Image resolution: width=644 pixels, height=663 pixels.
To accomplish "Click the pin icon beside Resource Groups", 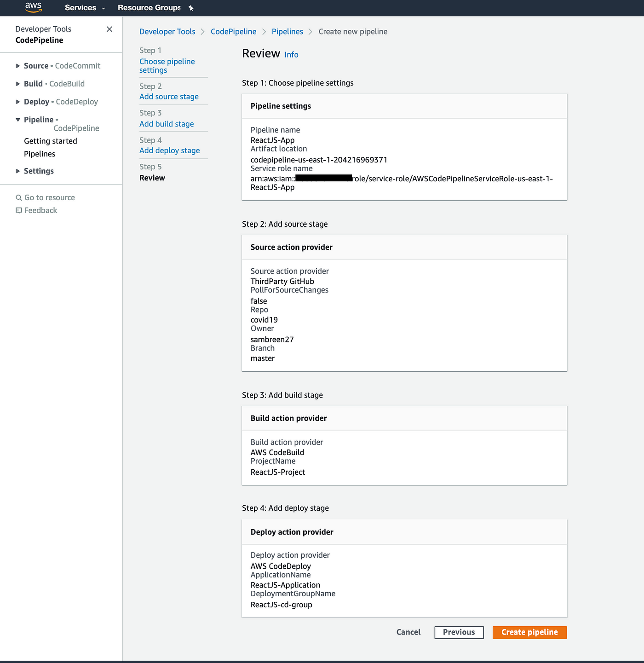I will click(x=191, y=8).
